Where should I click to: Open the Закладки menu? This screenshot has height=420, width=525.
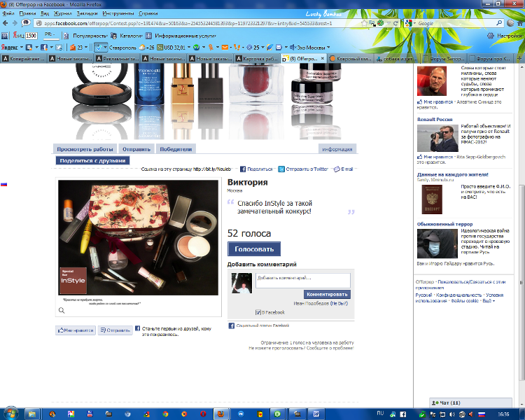pos(87,13)
